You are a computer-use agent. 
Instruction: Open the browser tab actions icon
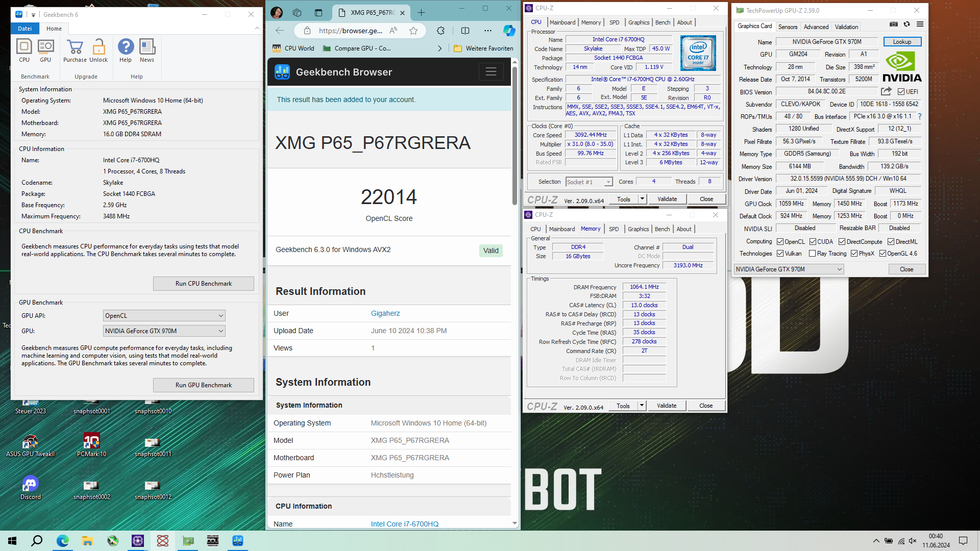[x=318, y=13]
